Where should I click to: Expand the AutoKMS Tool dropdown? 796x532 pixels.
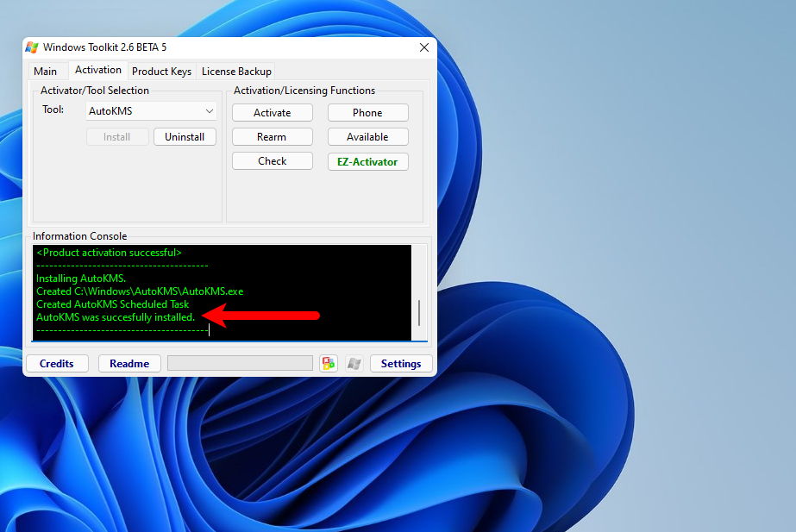pyautogui.click(x=151, y=111)
